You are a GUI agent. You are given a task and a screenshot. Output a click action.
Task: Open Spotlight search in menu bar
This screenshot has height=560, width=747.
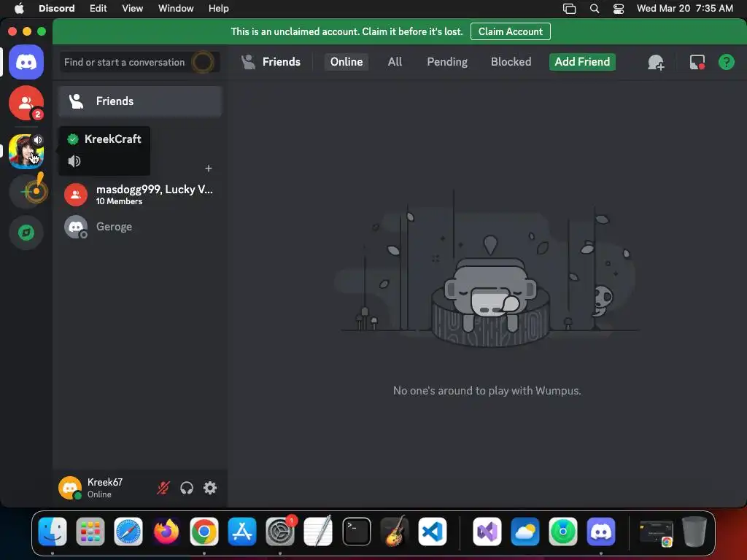click(x=594, y=9)
